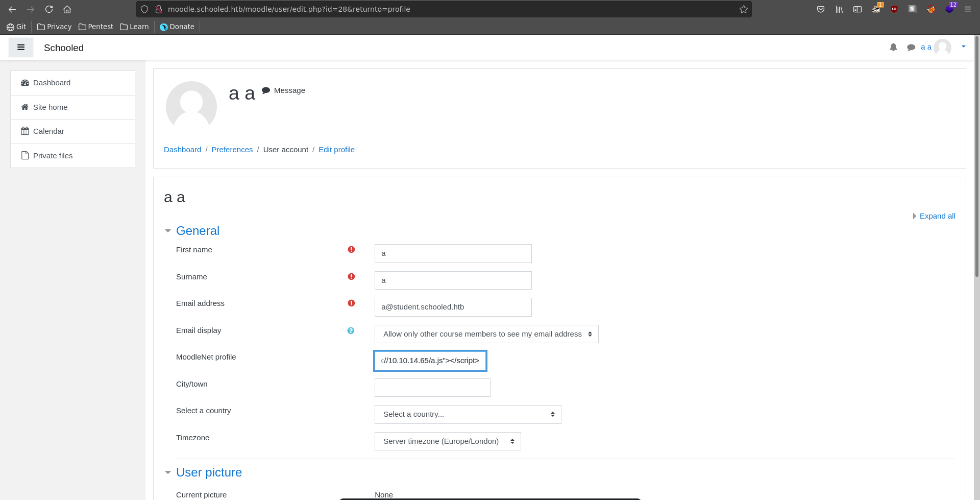Open the uBlock Origin extension icon
Screen dimensions: 980x500
point(894,9)
